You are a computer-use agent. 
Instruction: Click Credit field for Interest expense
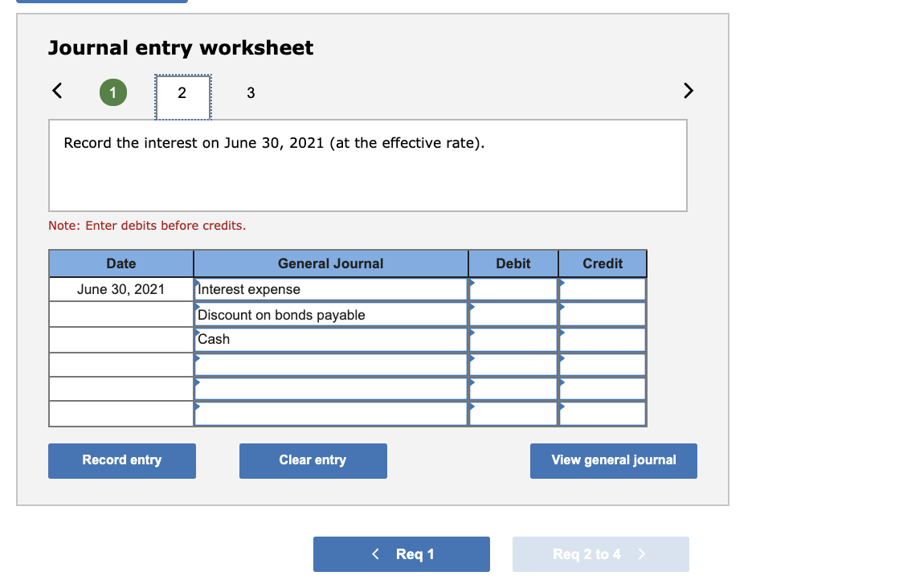(x=603, y=290)
